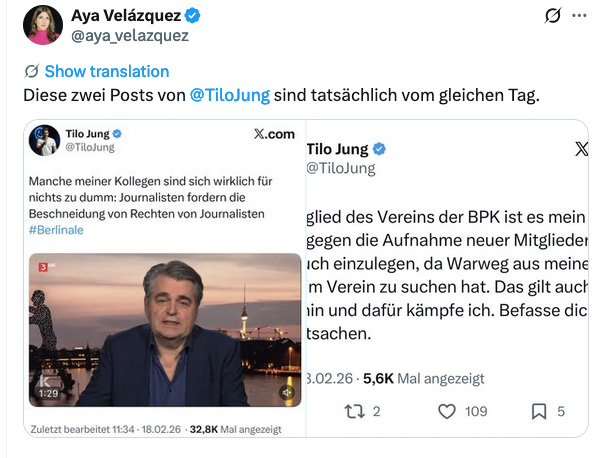The width and height of the screenshot is (601, 458).
Task: Open the three-dot more options menu
Action: point(580,16)
